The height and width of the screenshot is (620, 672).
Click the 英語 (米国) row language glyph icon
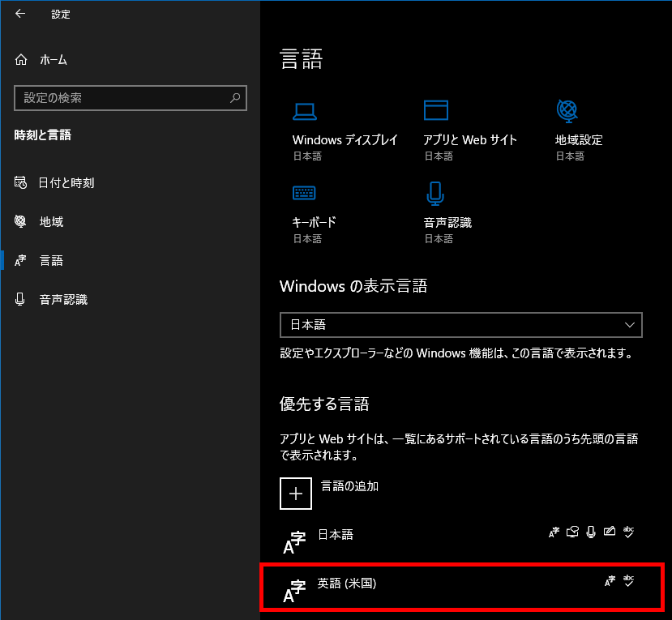tap(294, 592)
